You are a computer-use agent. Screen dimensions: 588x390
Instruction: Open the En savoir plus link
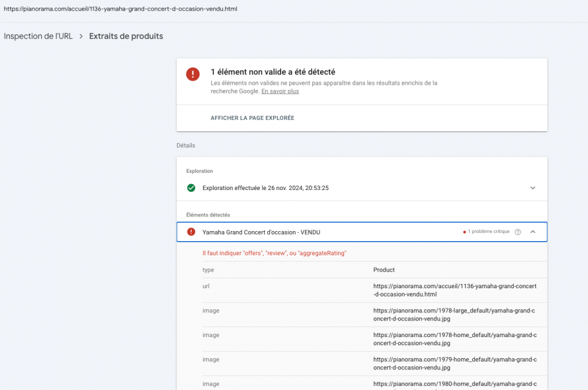(x=280, y=91)
